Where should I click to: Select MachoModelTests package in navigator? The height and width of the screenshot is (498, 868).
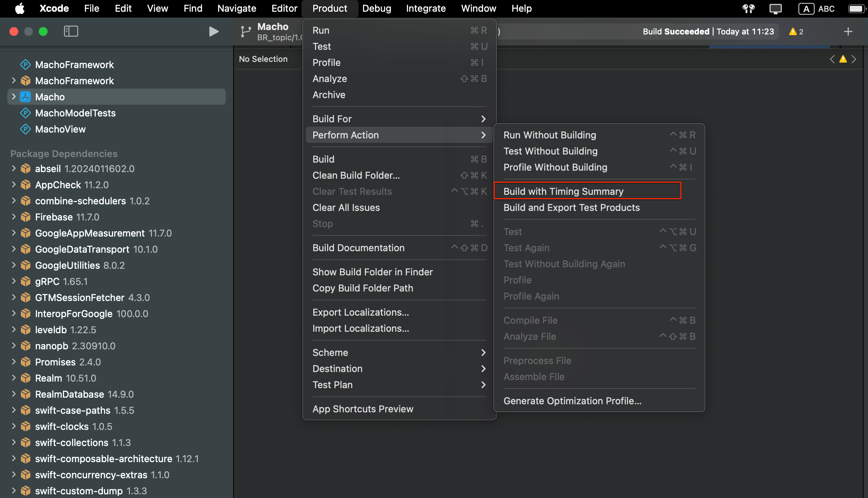(x=75, y=113)
